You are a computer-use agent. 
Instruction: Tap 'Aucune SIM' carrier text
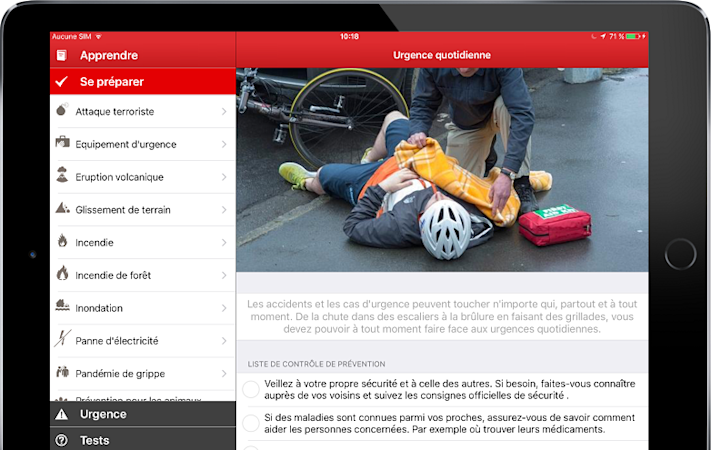click(x=72, y=36)
